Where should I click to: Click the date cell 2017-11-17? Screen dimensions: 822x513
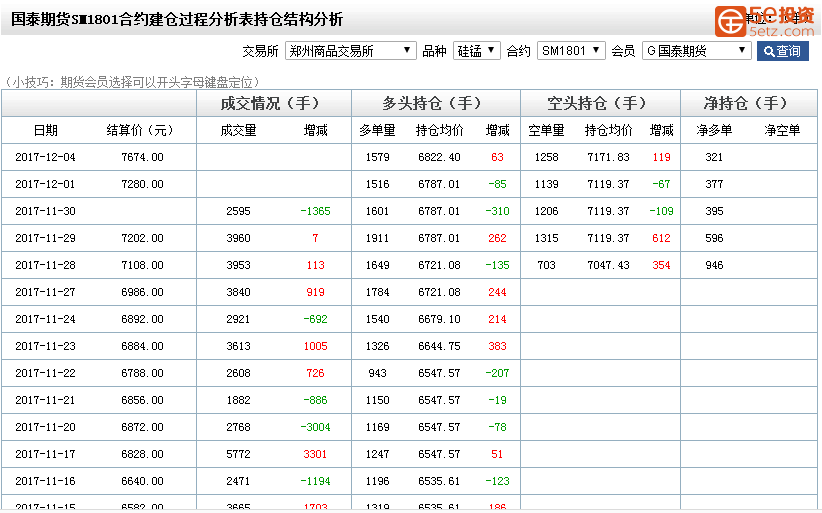coord(45,454)
